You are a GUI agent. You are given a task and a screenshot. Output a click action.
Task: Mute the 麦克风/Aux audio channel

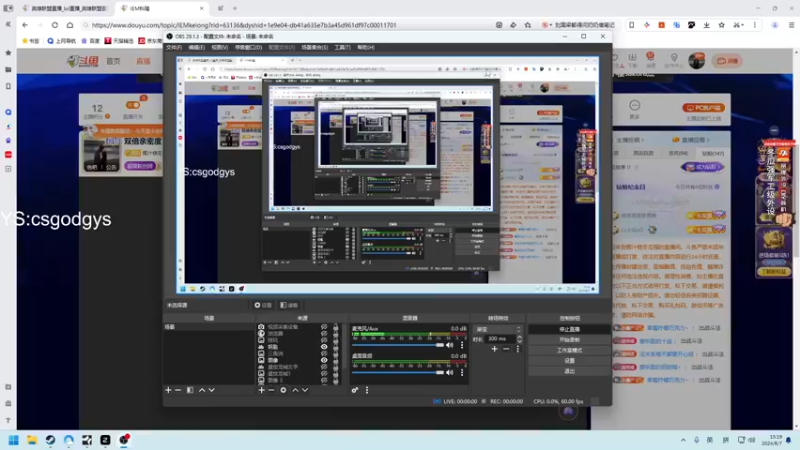coord(449,345)
